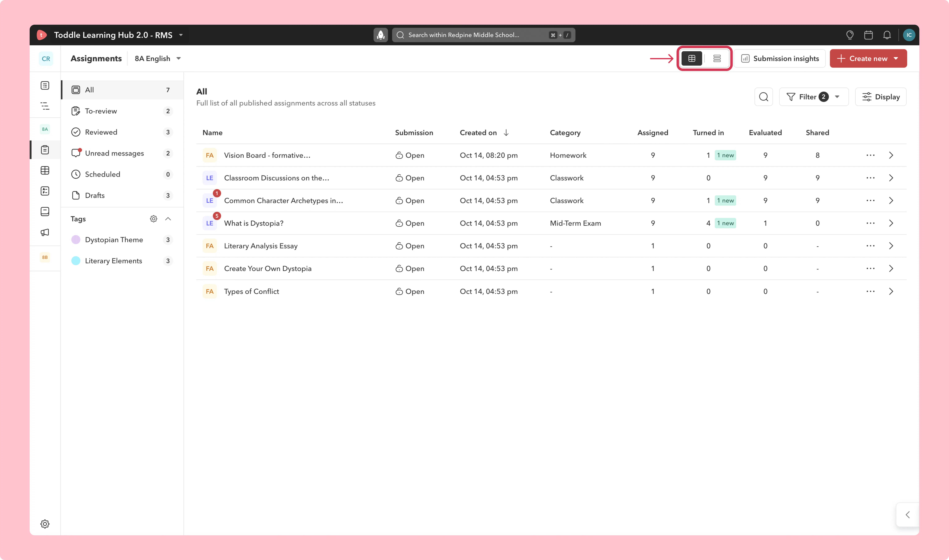
Task: Open more options for Literary Analysis Essay row
Action: pyautogui.click(x=870, y=246)
